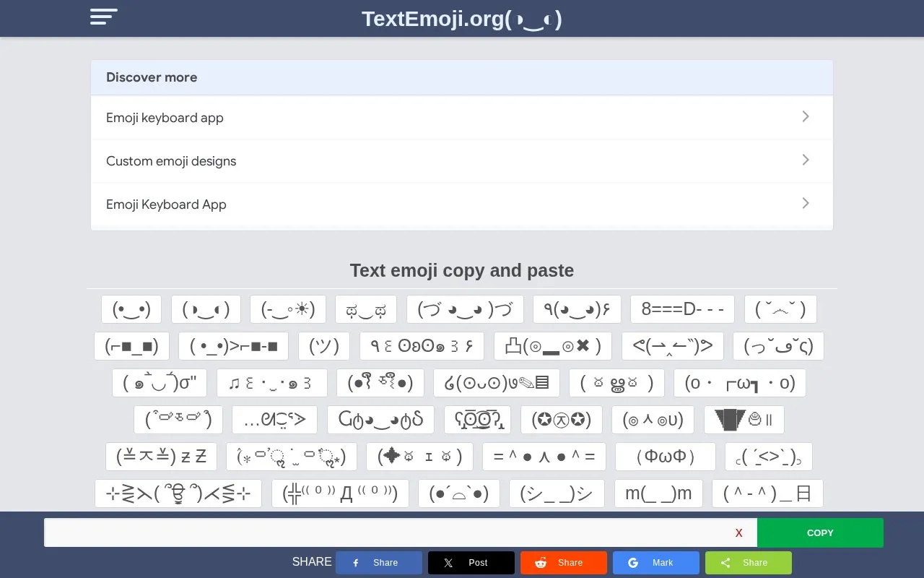Select the (シ_ _)シ emoji
The height and width of the screenshot is (578, 924).
pos(557,493)
